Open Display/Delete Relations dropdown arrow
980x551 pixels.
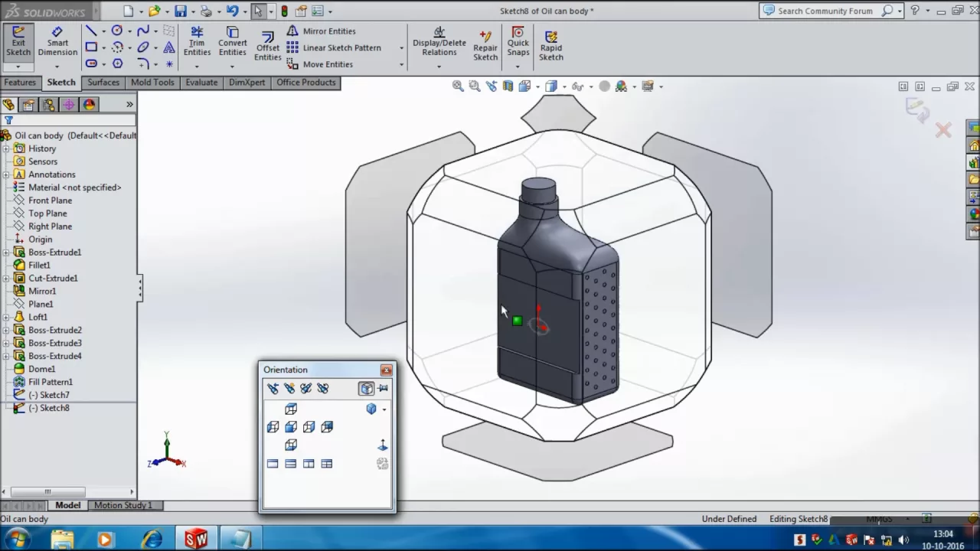[x=439, y=67]
